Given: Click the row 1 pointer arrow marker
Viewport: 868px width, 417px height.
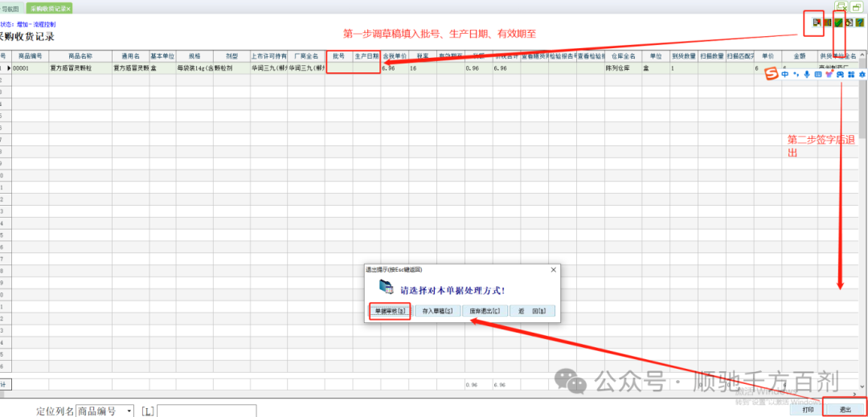Looking at the screenshot, I should click(x=8, y=68).
